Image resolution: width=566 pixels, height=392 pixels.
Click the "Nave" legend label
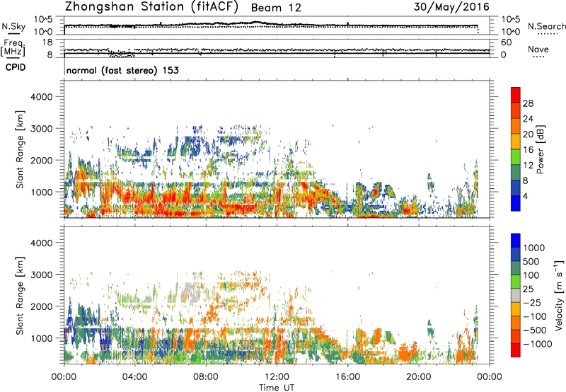click(x=538, y=49)
